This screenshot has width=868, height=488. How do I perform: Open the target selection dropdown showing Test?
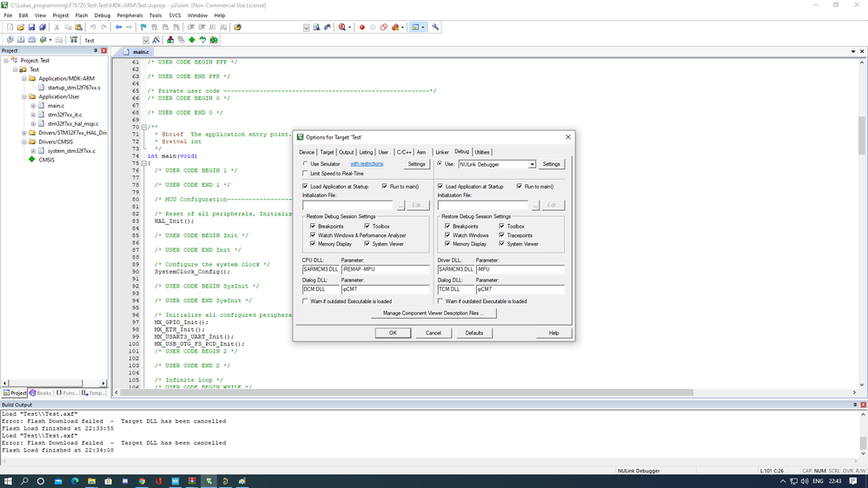pyautogui.click(x=146, y=41)
